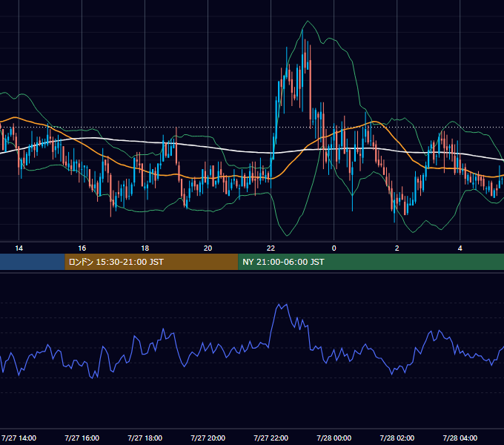This screenshot has height=445, width=504.
Task: Click the upper Bollinger band peak after 22:00
Action: click(308, 22)
